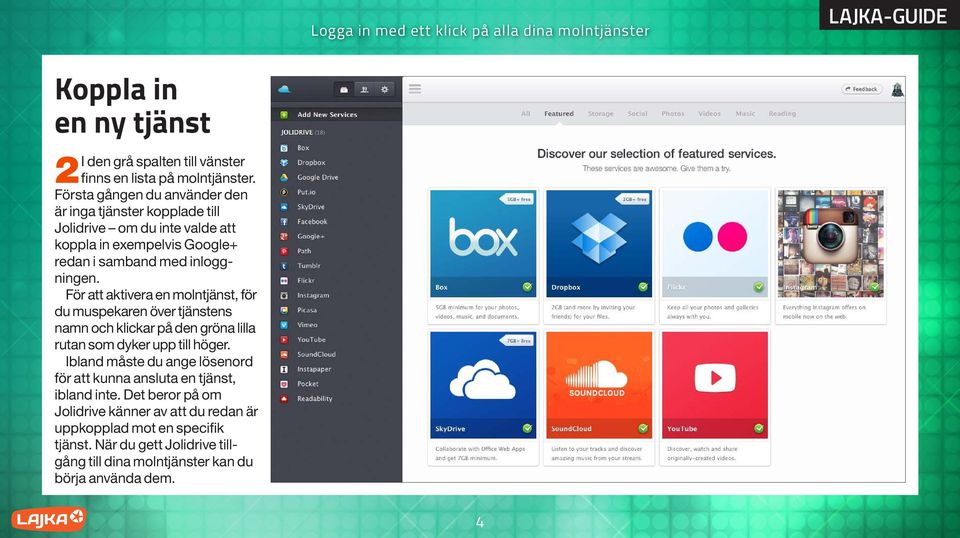Viewport: 960px width, 538px height.
Task: Select SoundCloud label in sidebar list
Action: point(317,354)
